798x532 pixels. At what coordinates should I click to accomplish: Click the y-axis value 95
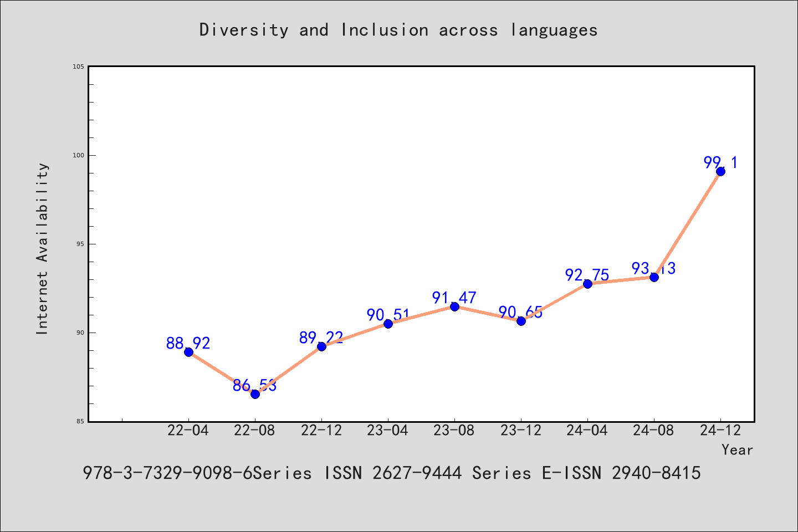coord(81,244)
